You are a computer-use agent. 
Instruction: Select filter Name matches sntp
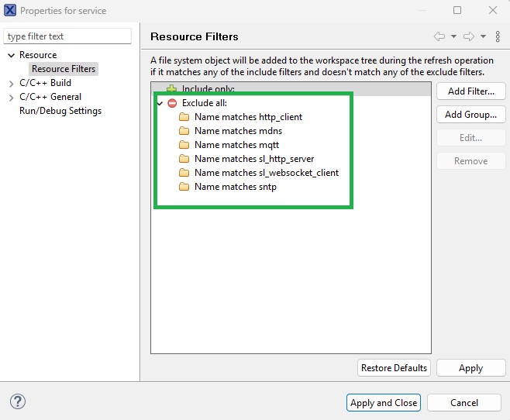[236, 187]
